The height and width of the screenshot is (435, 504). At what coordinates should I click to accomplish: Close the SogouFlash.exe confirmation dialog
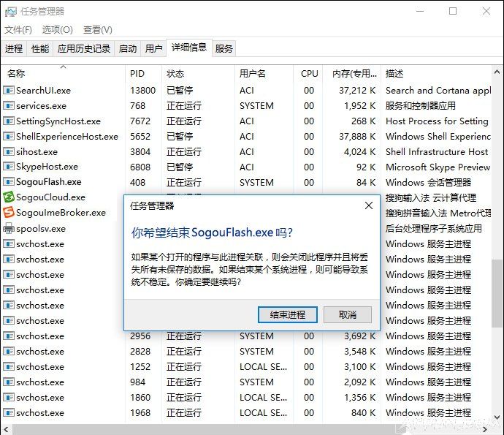coord(369,206)
